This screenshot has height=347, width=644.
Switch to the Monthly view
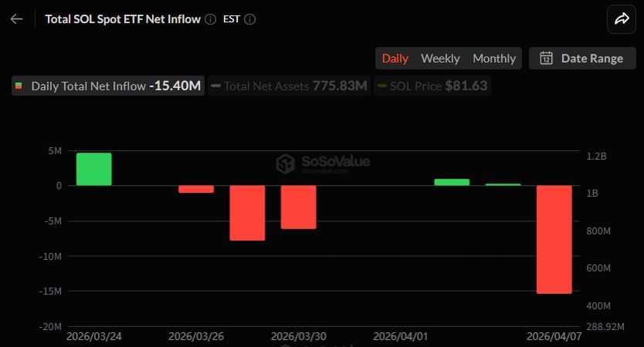click(494, 59)
